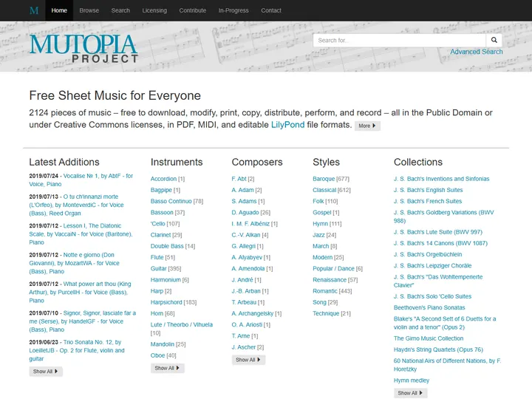
Task: Select composer F. Abt
Action: pyautogui.click(x=239, y=179)
